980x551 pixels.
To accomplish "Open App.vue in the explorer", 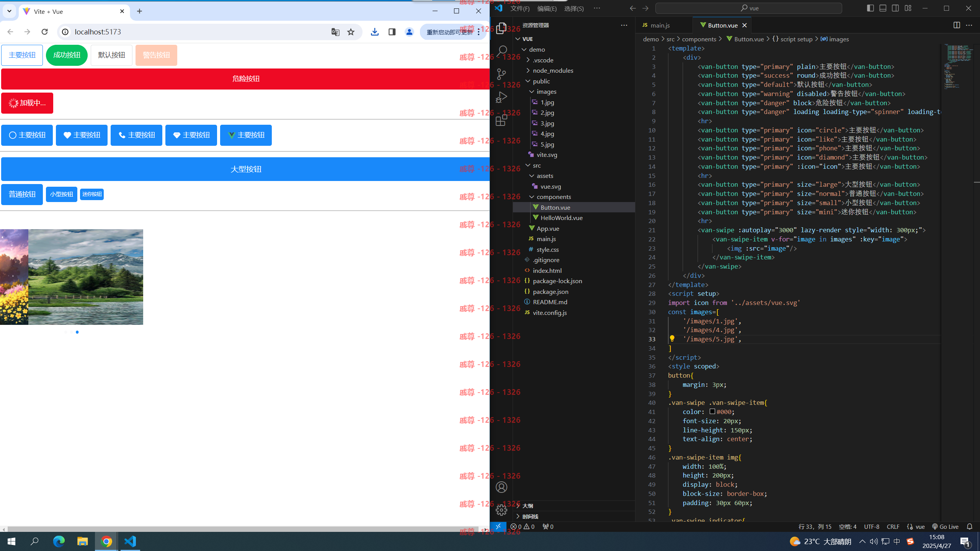I will pos(548,228).
